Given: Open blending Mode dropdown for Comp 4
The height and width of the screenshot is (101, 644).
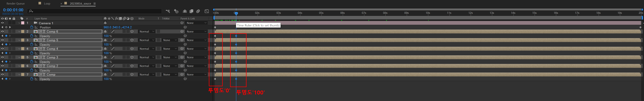Looking at the screenshot, I should (x=147, y=49).
